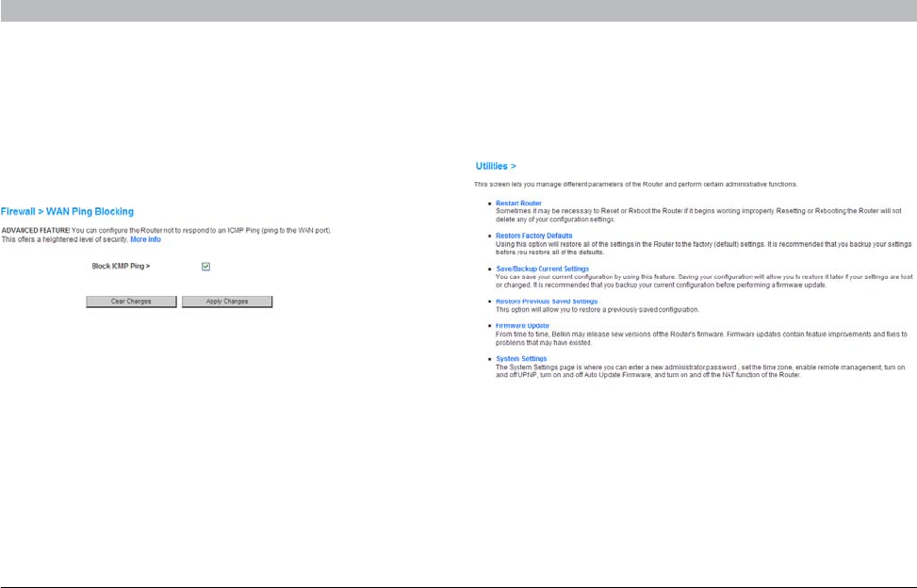Image resolution: width=917 pixels, height=588 pixels.
Task: Open the Save/Backup Current Settings link
Action: [x=542, y=269]
